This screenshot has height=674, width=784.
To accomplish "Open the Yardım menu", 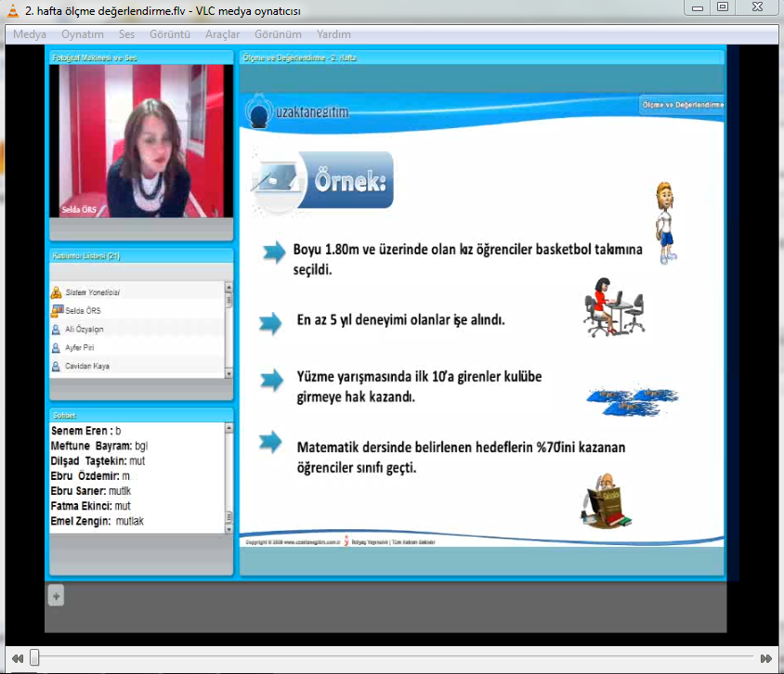I will (333, 34).
